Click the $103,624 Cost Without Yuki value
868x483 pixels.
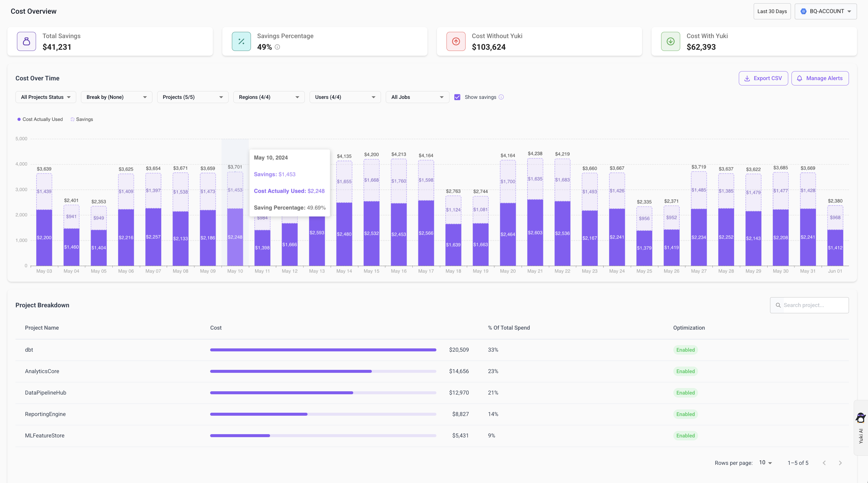tap(488, 47)
